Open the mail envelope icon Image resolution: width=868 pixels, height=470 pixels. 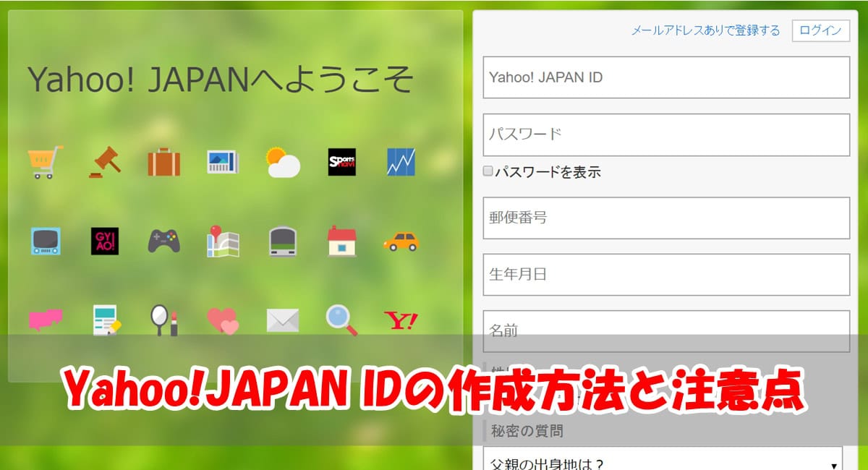(282, 320)
